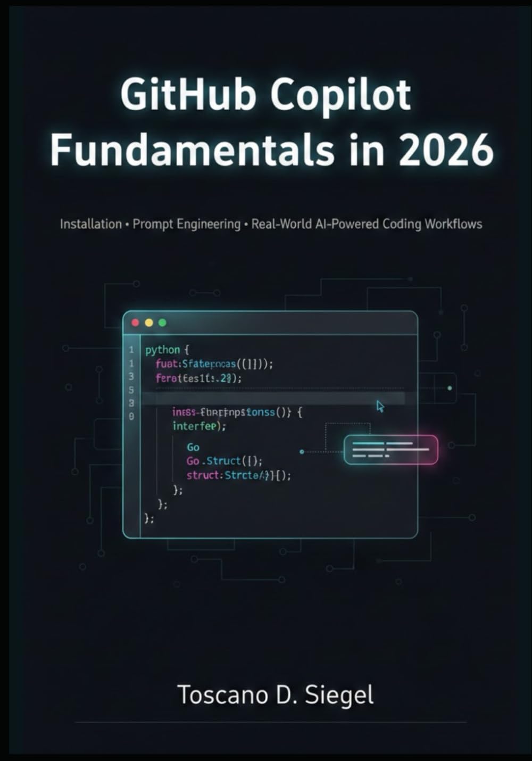
Task: Toggle line number 5 in the gutter
Action: 132,389
